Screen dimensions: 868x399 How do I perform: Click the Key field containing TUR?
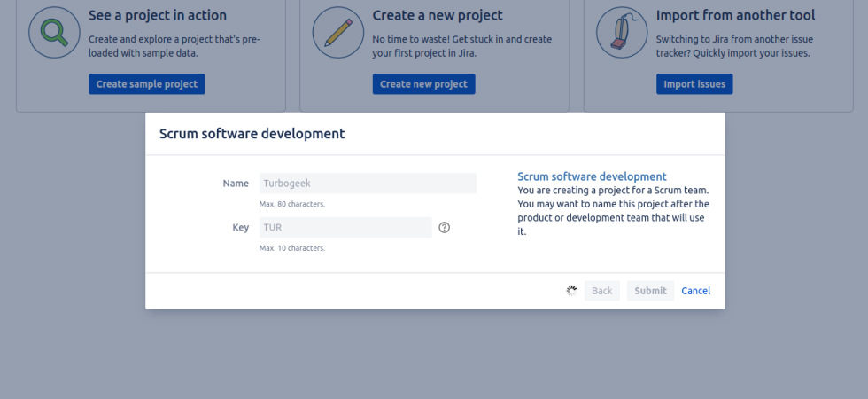point(345,227)
